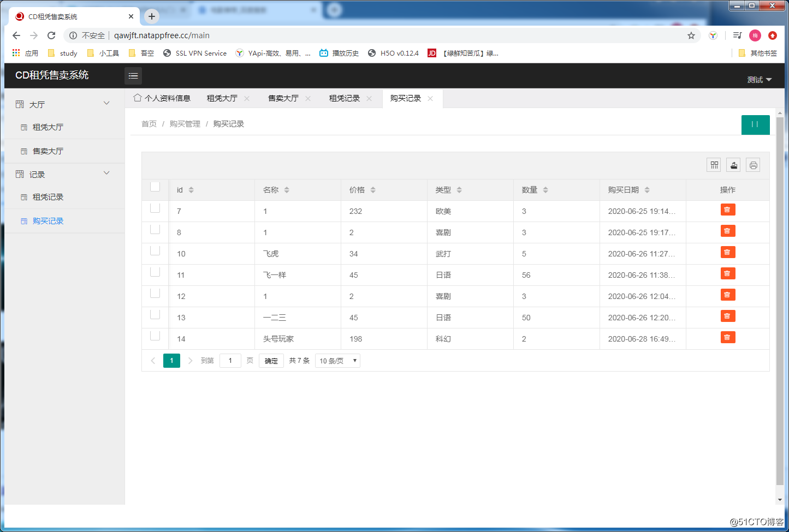789x532 pixels.
Task: Check the row with id 11
Action: 155,272
